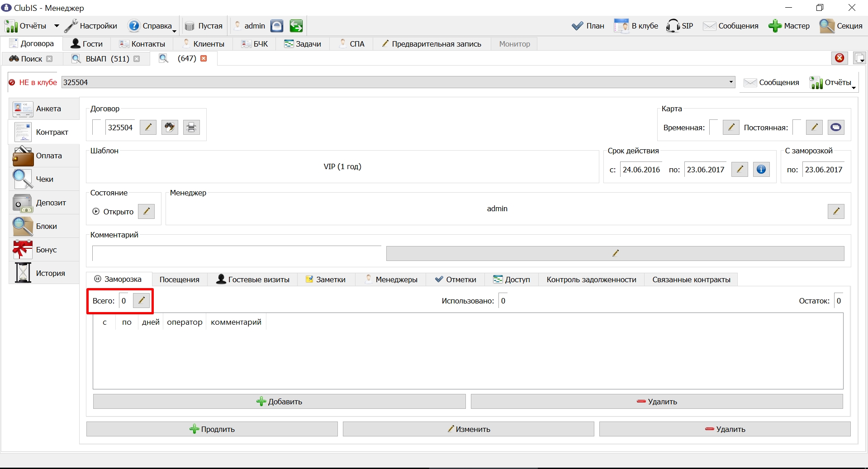
Task: Click the blue card reader icon
Action: point(836,128)
